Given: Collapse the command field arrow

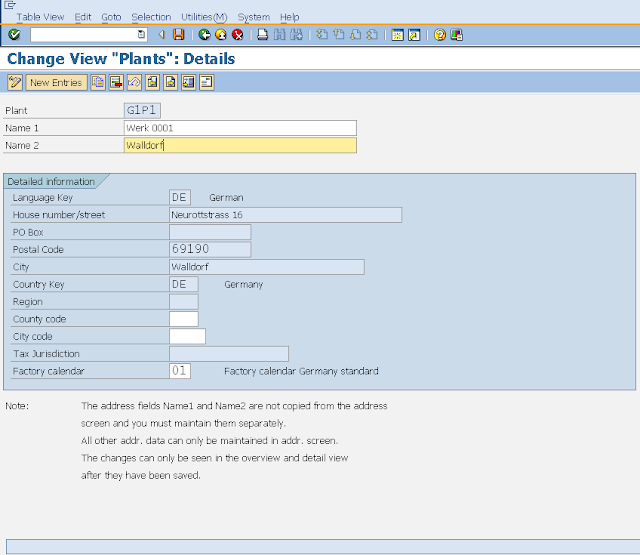Looking at the screenshot, I should tap(162, 35).
